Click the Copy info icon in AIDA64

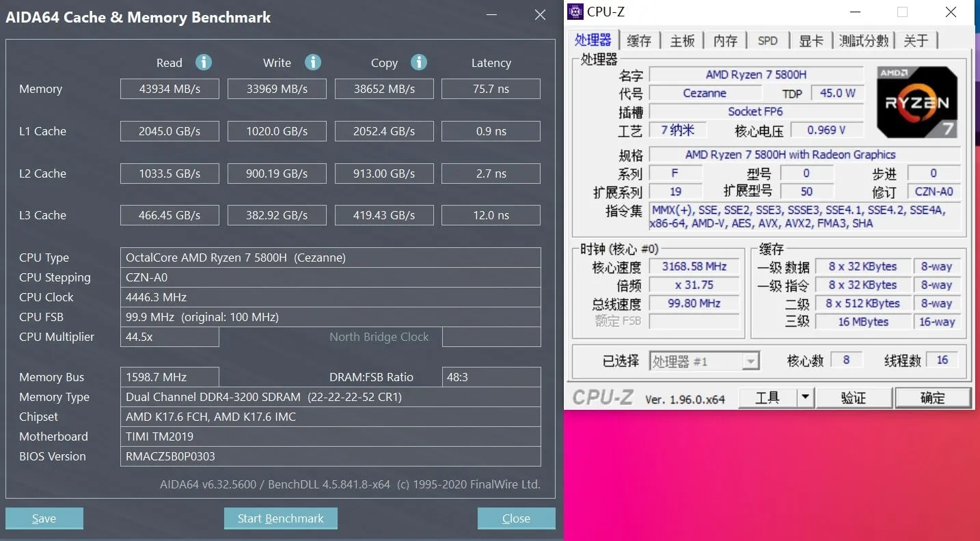419,62
